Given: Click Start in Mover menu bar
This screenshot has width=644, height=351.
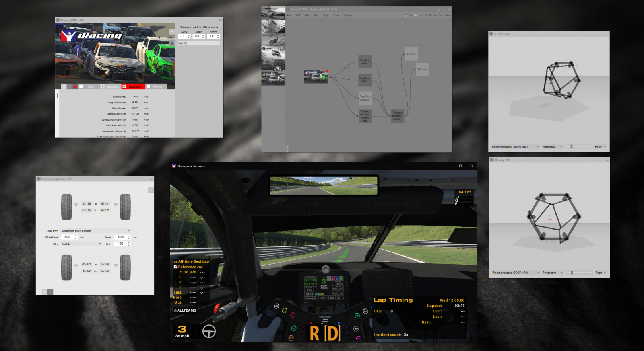Looking at the screenshot, I should click(x=316, y=16).
